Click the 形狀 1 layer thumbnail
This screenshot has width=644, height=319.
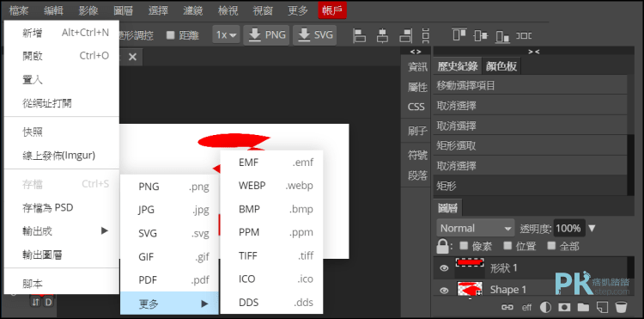(470, 268)
